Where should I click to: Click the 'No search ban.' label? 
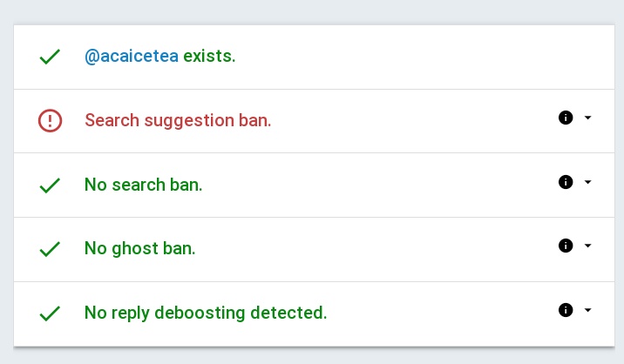click(143, 185)
